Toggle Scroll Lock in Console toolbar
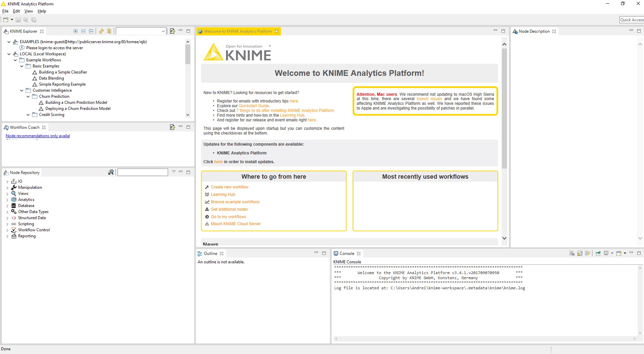Screen dimensions: 644x354 coord(580,253)
